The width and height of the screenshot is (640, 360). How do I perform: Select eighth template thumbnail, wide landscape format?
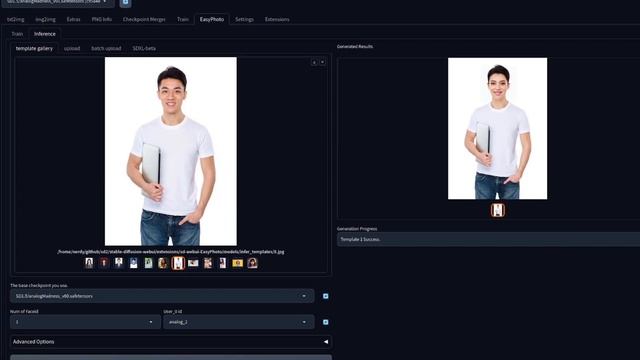click(193, 263)
